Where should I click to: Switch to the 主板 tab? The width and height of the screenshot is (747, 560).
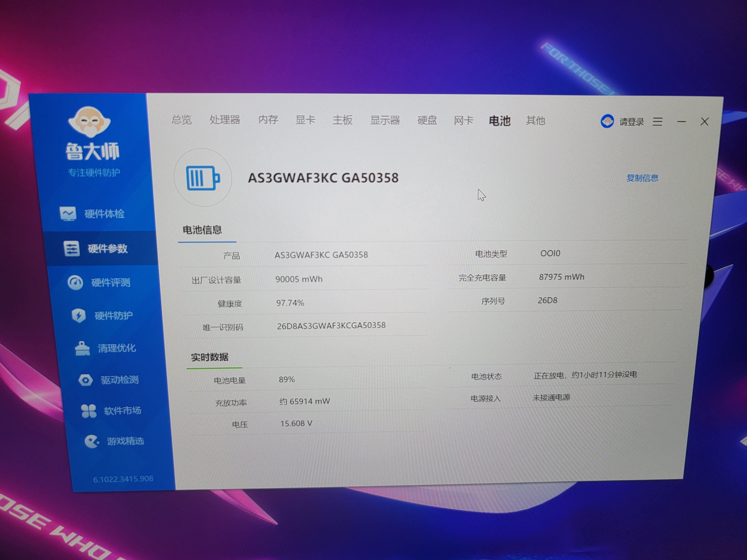pos(342,120)
